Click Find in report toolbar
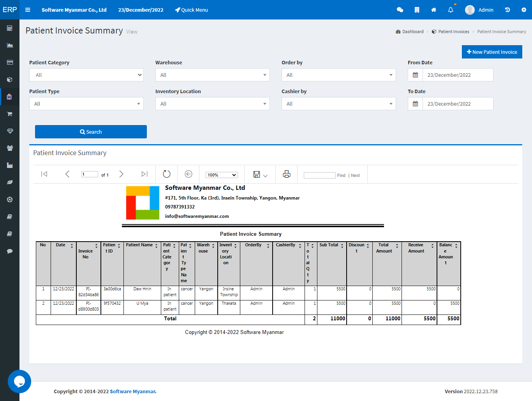Image resolution: width=532 pixels, height=401 pixels. coord(341,175)
